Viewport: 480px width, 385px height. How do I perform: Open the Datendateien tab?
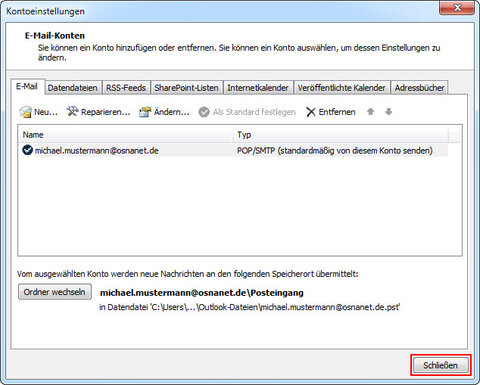(73, 88)
